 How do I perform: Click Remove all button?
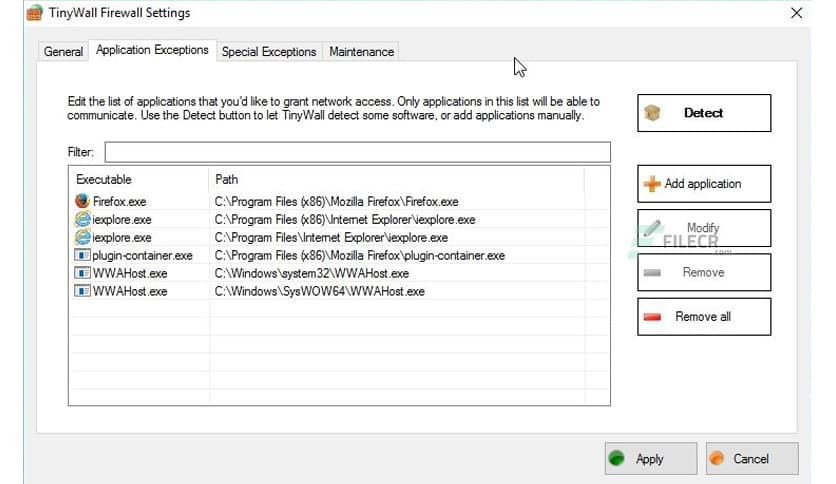click(704, 317)
